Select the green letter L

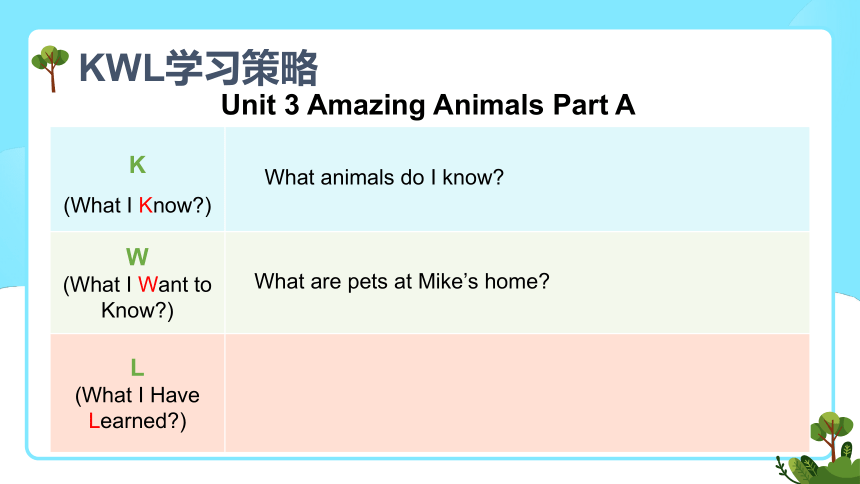[137, 368]
